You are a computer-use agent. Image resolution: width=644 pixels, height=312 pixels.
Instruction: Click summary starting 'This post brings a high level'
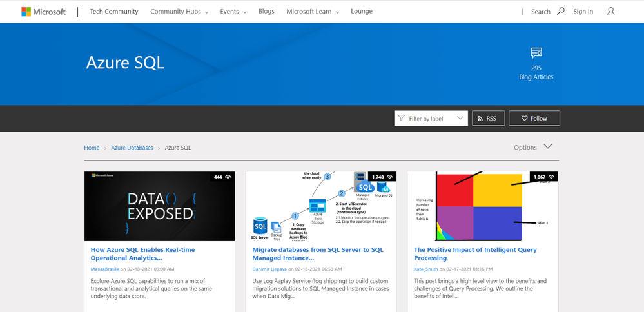tap(480, 289)
